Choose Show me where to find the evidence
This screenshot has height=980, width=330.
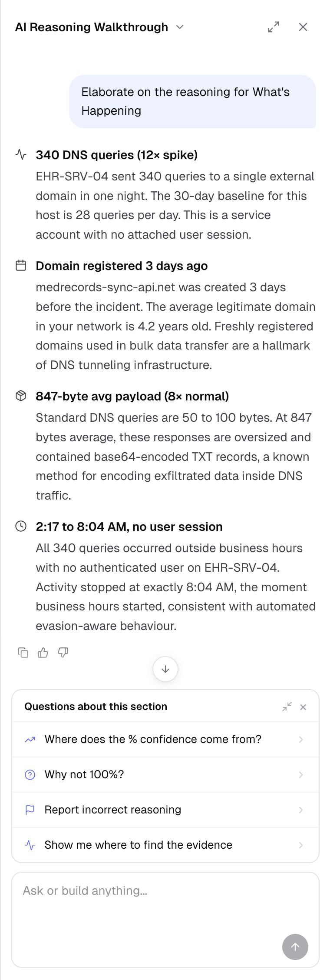[x=165, y=845]
